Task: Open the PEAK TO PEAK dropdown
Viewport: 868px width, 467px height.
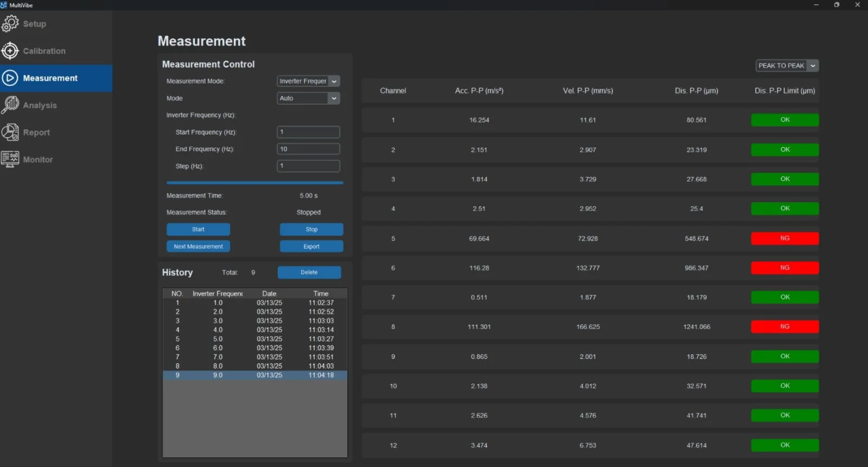Action: point(787,66)
